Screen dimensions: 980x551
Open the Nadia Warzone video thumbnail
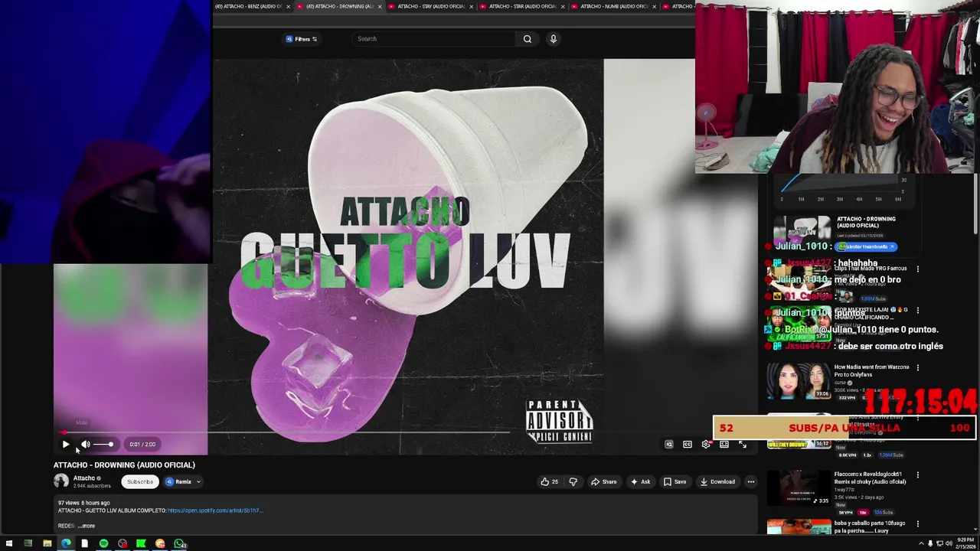[x=799, y=381]
